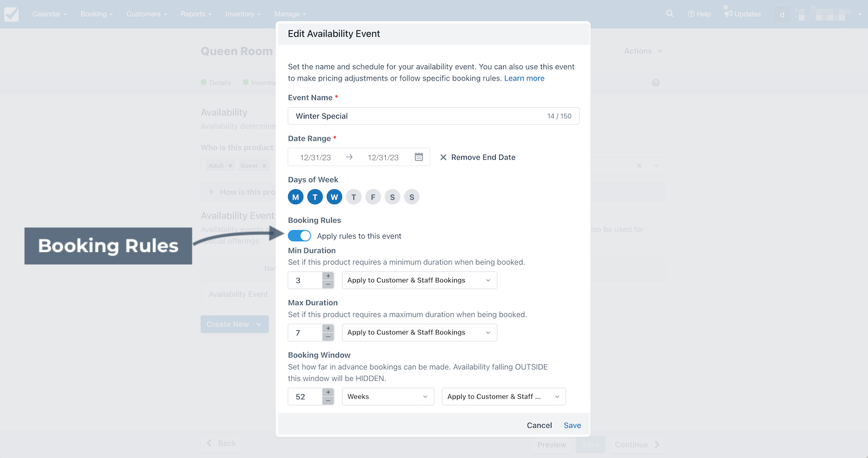Toggle Friday in Days of Week
This screenshot has height=458, width=868.
[373, 197]
